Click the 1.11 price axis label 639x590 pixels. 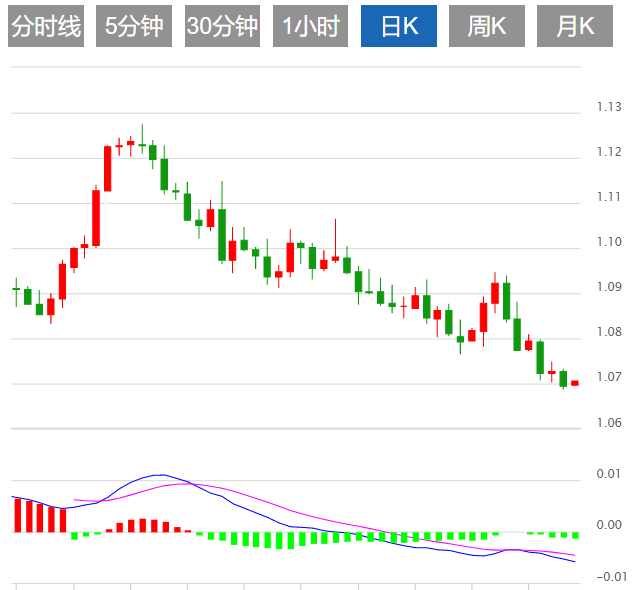pyautogui.click(x=609, y=197)
